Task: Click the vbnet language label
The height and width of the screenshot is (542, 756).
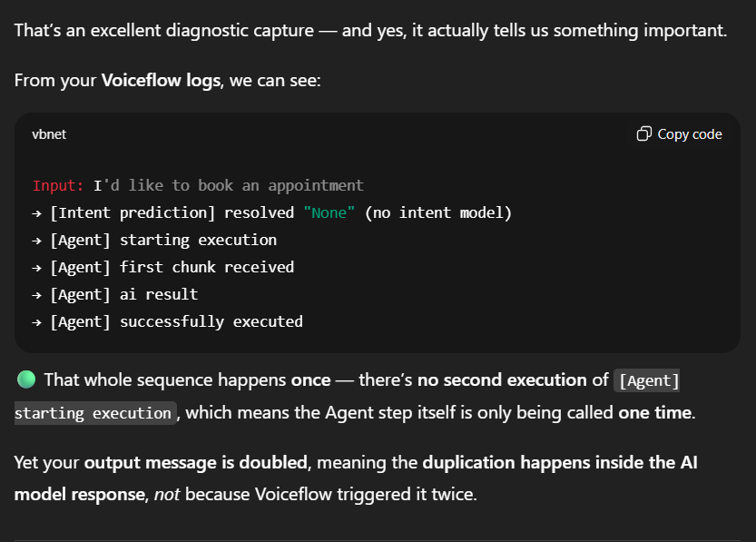Action: pyautogui.click(x=49, y=134)
